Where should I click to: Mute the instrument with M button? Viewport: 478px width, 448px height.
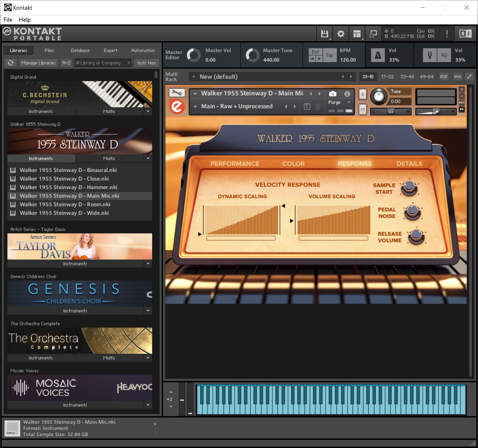click(362, 110)
